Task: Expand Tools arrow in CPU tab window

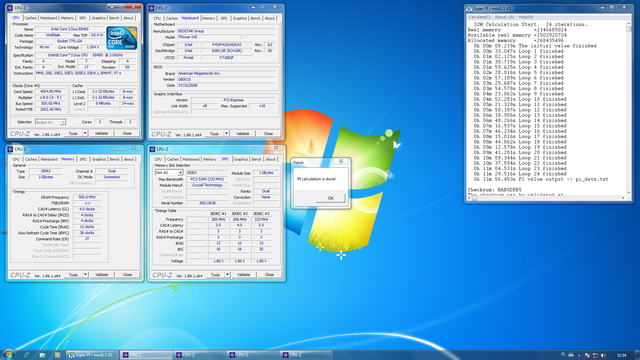Action: point(85,133)
